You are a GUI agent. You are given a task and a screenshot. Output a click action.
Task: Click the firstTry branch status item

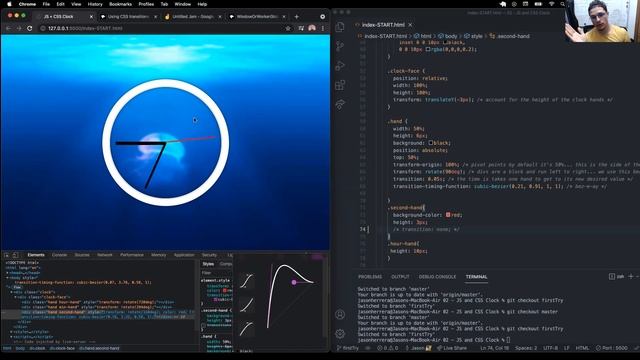(347, 348)
